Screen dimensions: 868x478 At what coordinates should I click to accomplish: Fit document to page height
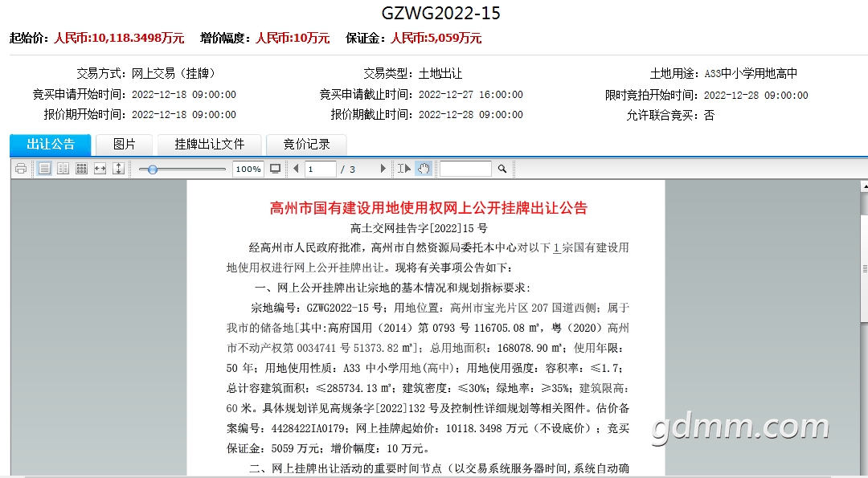(x=118, y=169)
